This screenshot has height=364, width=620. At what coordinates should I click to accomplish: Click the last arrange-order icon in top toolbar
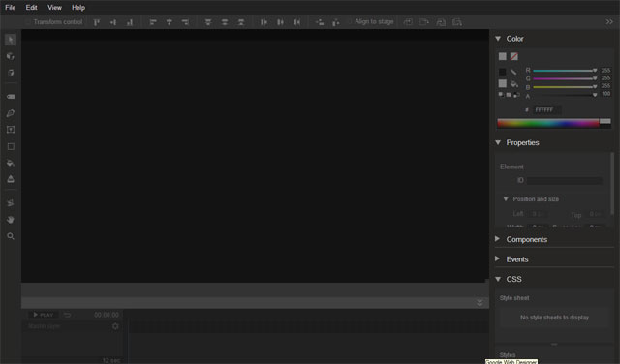[x=457, y=22]
